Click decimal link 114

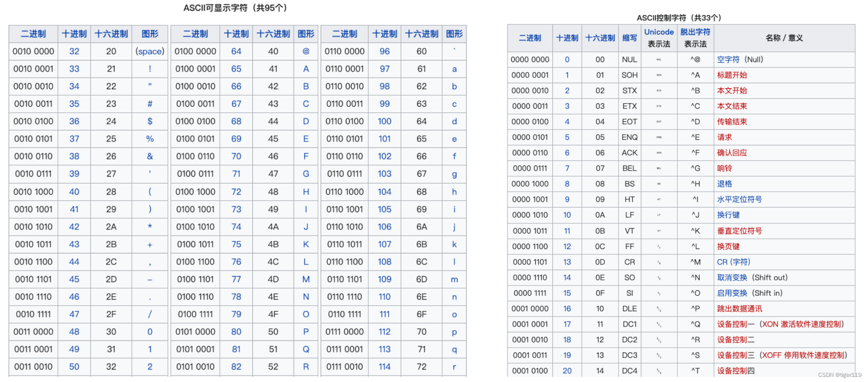(x=385, y=367)
